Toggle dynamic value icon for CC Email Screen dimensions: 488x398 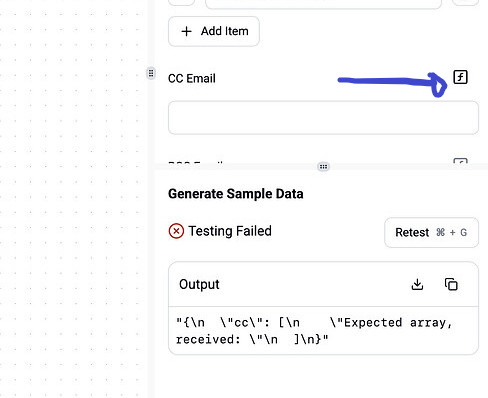460,77
